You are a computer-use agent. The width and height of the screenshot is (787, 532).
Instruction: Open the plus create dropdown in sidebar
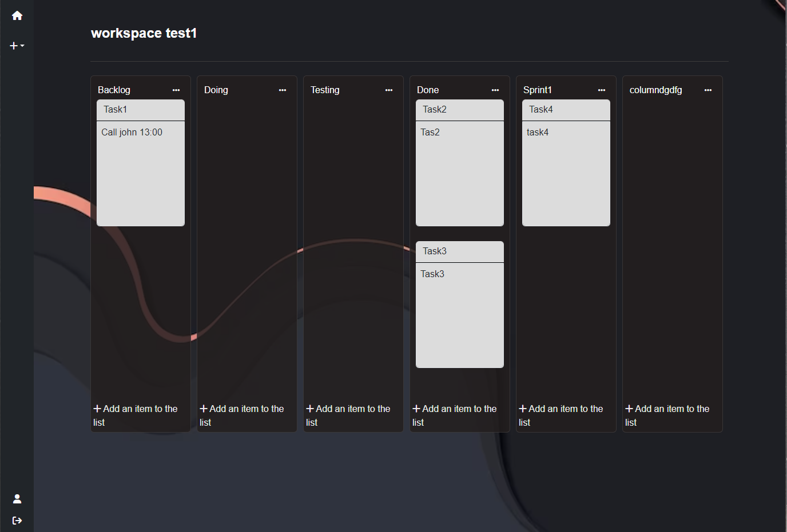pos(17,46)
